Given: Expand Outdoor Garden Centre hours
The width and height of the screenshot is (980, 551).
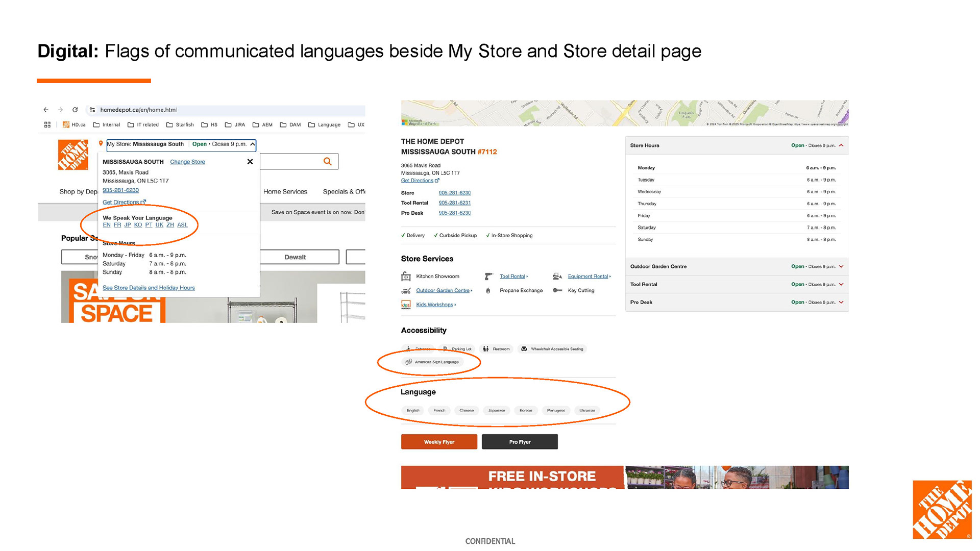Looking at the screenshot, I should pyautogui.click(x=841, y=266).
